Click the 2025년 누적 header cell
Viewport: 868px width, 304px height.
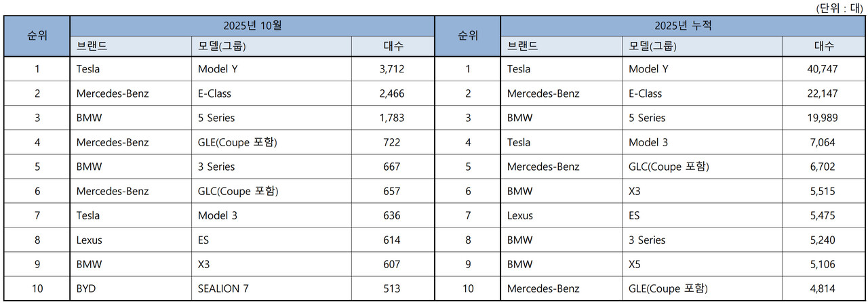click(x=683, y=26)
